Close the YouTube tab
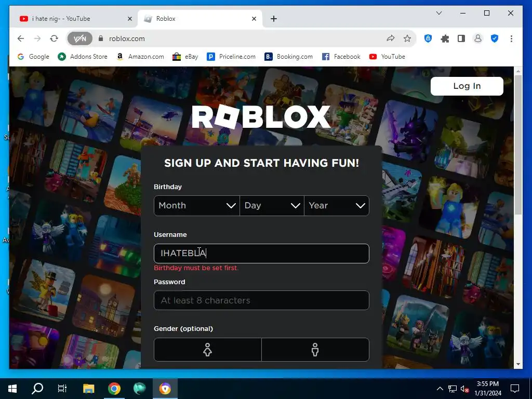Image resolution: width=532 pixels, height=399 pixels. click(129, 19)
